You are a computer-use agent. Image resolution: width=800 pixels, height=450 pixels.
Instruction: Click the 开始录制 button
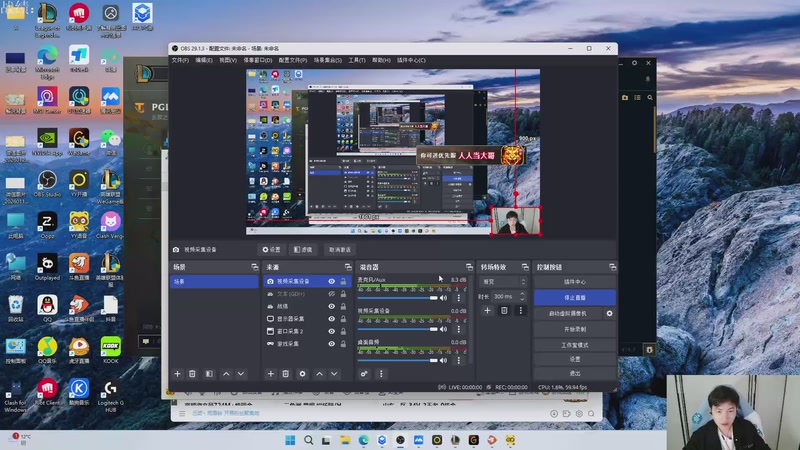(x=574, y=328)
